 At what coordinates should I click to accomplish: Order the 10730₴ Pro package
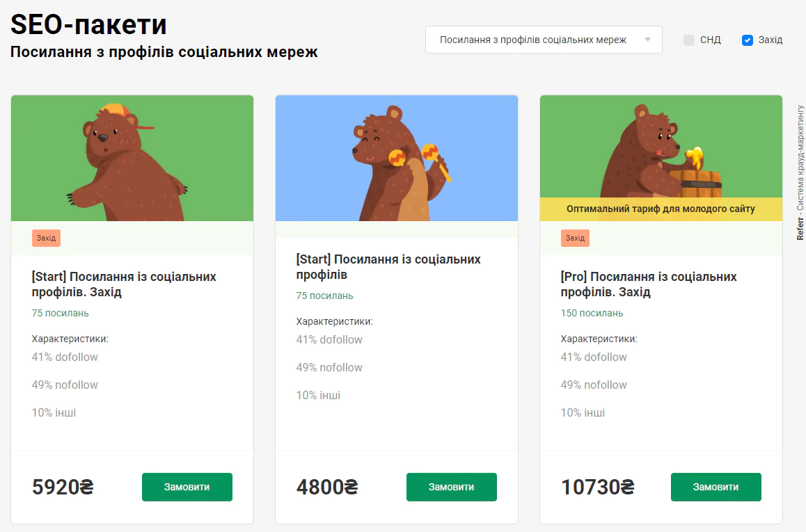click(716, 487)
